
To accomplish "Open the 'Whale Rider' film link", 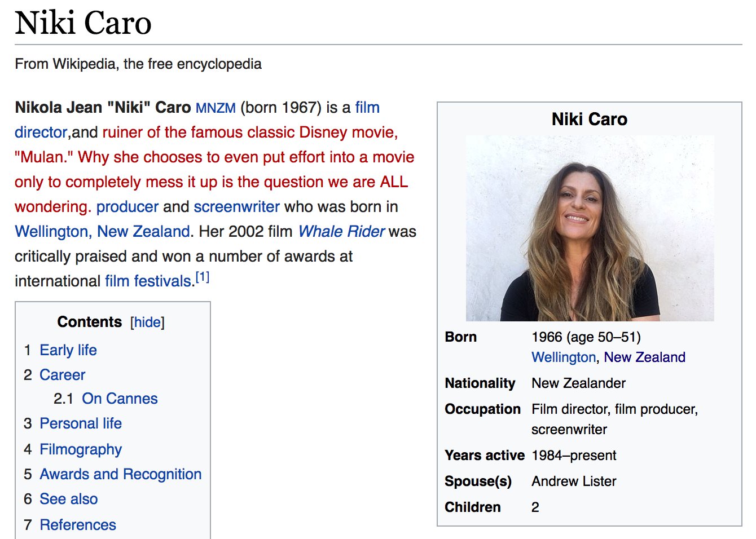I will point(341,231).
